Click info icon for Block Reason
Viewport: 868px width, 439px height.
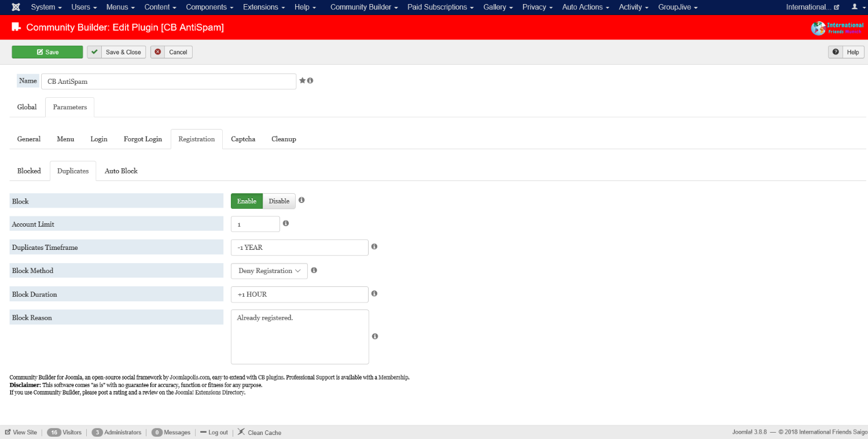point(375,336)
